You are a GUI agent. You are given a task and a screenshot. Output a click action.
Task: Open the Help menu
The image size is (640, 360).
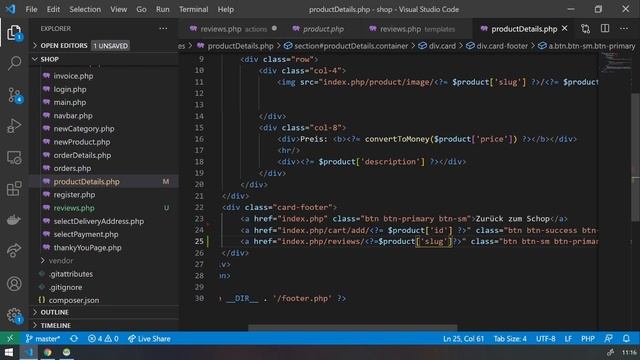pos(226,9)
